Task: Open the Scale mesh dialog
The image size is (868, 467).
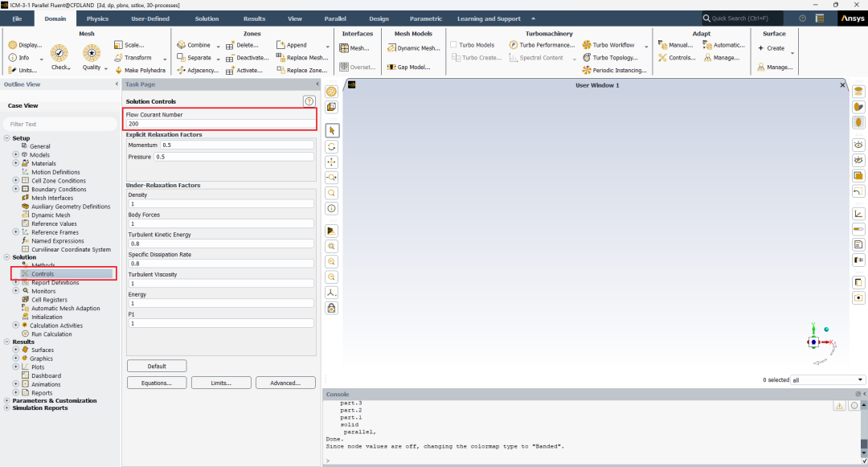Action: point(129,45)
